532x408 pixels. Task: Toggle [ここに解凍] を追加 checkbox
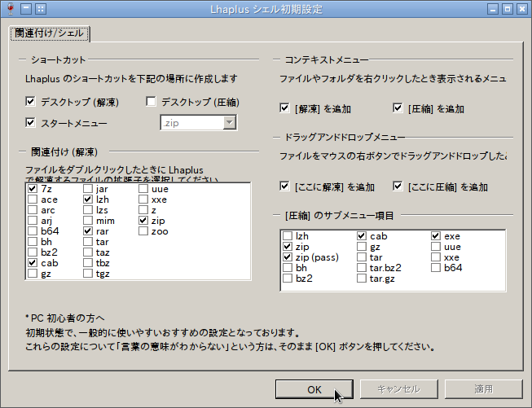pos(284,186)
